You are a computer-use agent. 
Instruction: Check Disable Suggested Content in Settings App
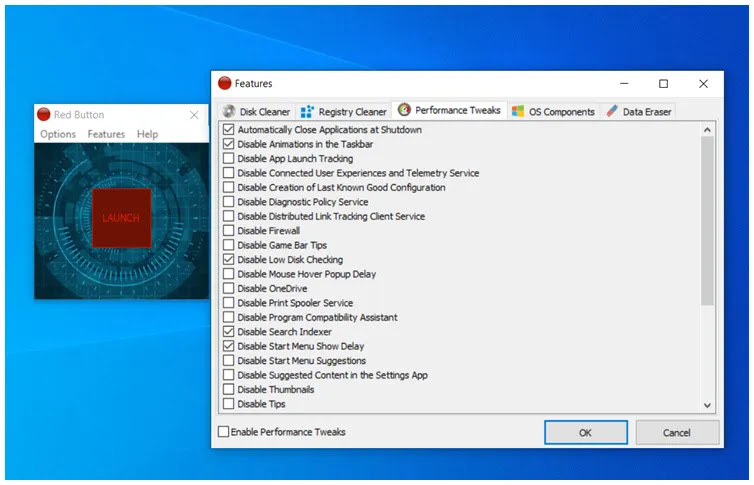click(229, 375)
